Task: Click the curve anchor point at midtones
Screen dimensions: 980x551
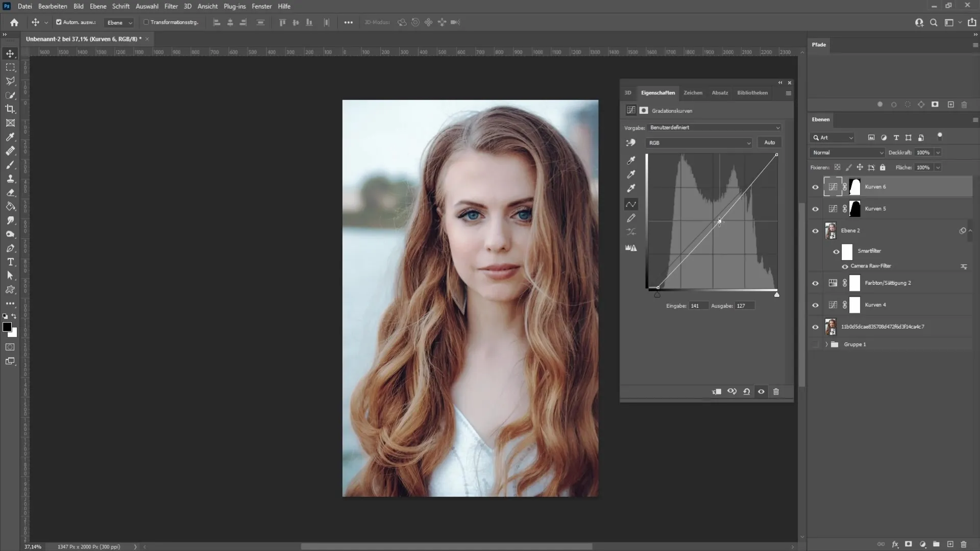Action: [719, 222]
